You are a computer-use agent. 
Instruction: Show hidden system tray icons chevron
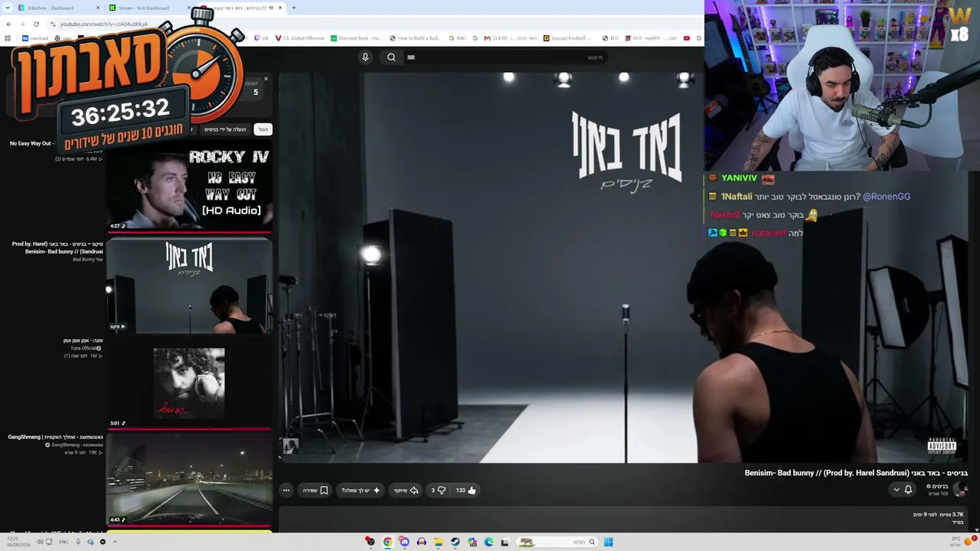115,542
